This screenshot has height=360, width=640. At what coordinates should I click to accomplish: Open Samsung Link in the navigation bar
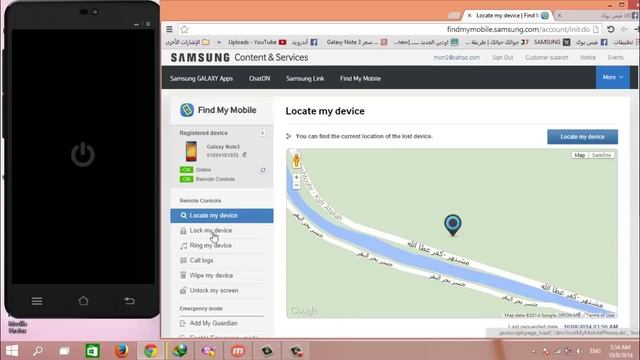[305, 78]
